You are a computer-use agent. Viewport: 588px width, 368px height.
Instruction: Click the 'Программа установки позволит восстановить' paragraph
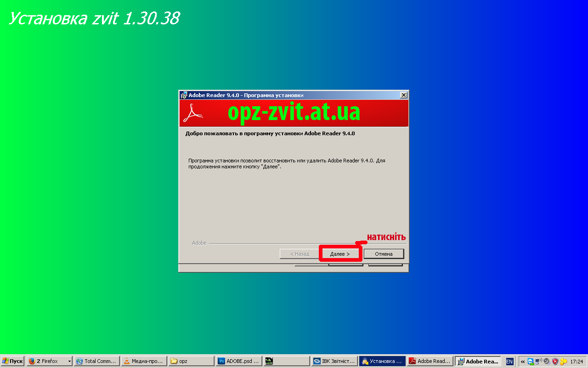287,163
